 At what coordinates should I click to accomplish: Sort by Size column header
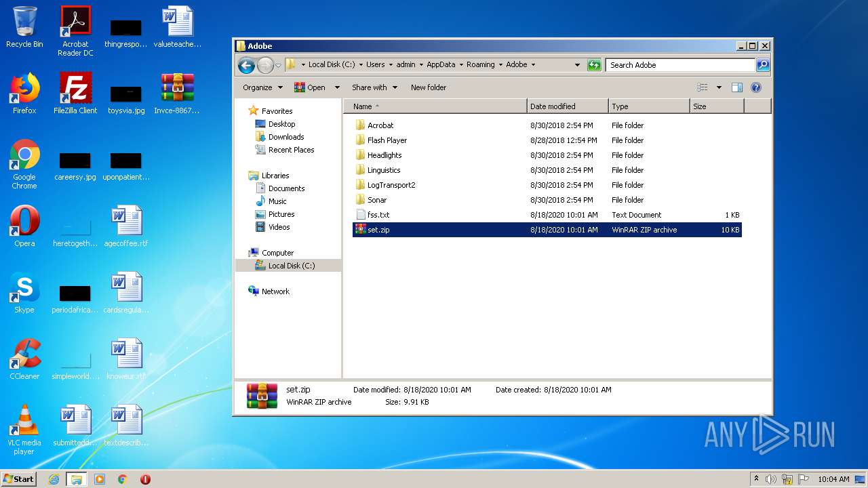tap(717, 106)
